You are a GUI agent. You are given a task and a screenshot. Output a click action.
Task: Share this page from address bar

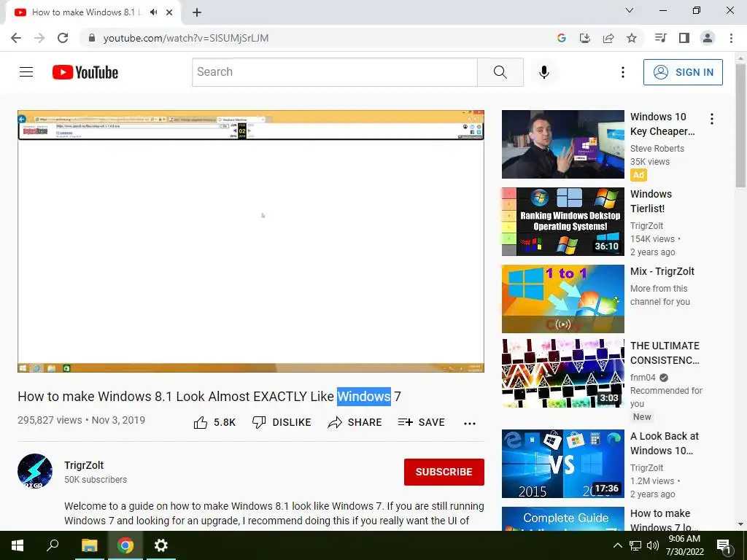608,38
